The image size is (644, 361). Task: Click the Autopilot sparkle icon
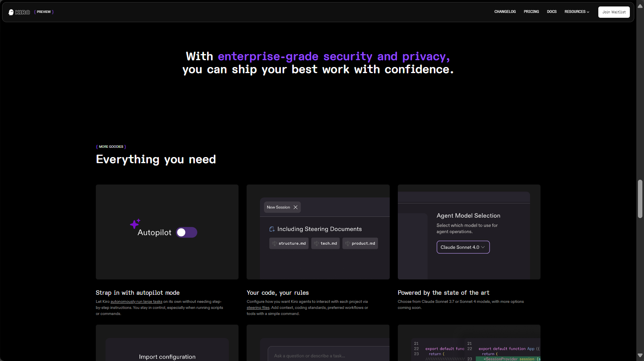tap(135, 224)
